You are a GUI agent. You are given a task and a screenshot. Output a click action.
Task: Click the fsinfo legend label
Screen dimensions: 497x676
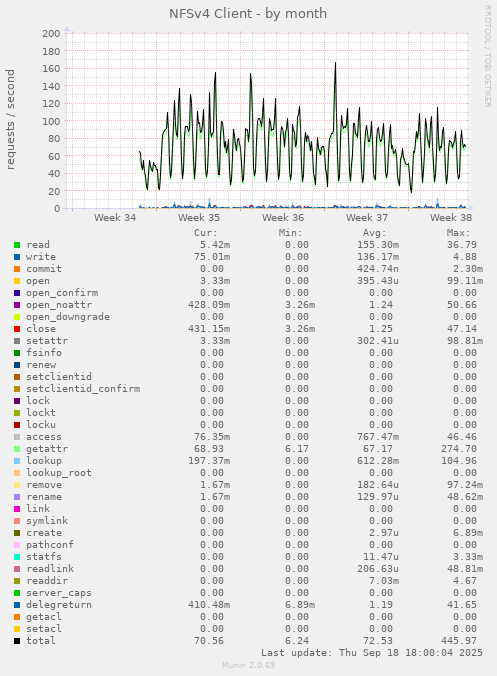tap(44, 353)
